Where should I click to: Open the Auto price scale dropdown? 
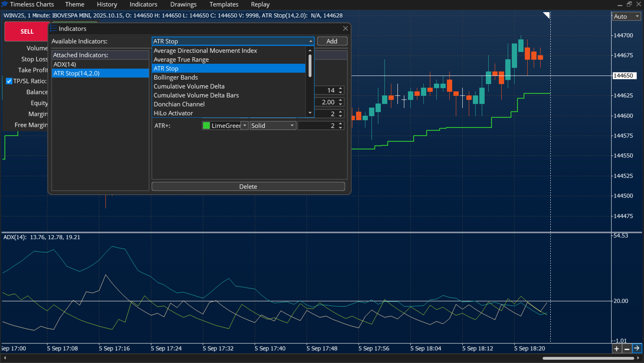click(627, 16)
